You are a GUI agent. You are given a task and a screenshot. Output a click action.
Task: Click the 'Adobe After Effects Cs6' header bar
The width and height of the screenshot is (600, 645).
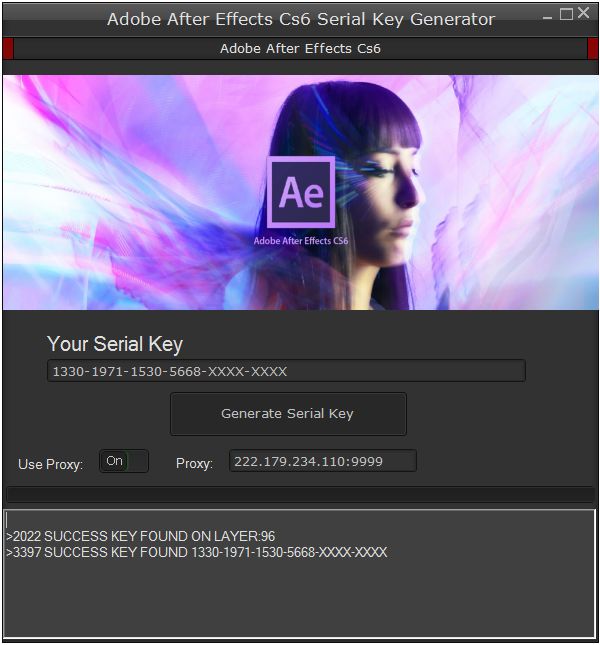click(300, 49)
